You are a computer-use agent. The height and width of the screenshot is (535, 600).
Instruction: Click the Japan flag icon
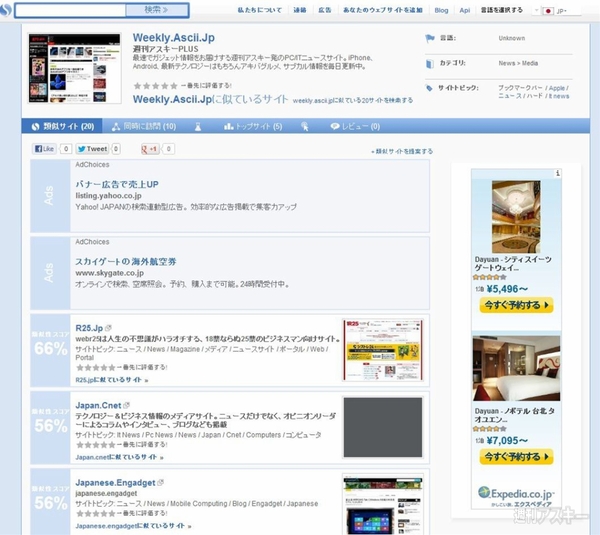(548, 11)
